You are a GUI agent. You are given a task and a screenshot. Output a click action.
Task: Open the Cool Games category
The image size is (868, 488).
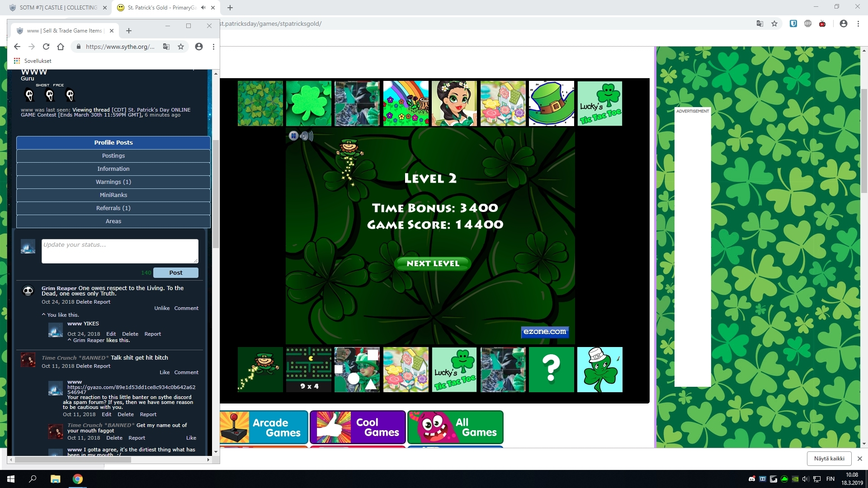358,427
